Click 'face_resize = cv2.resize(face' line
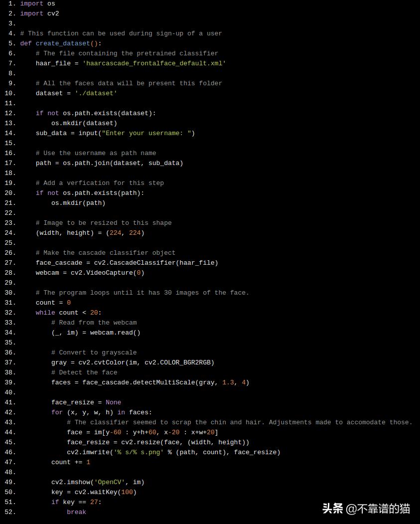Viewport: 420px width, 524px height. click(158, 442)
